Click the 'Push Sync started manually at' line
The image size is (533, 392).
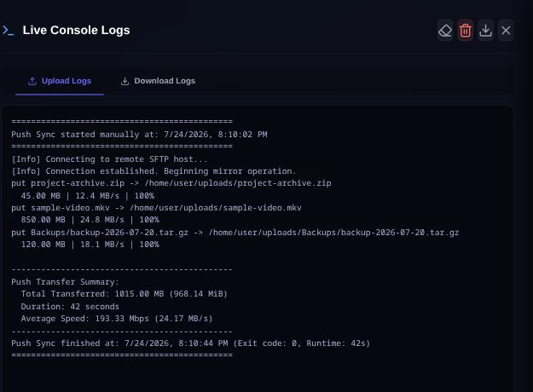pyautogui.click(x=139, y=135)
